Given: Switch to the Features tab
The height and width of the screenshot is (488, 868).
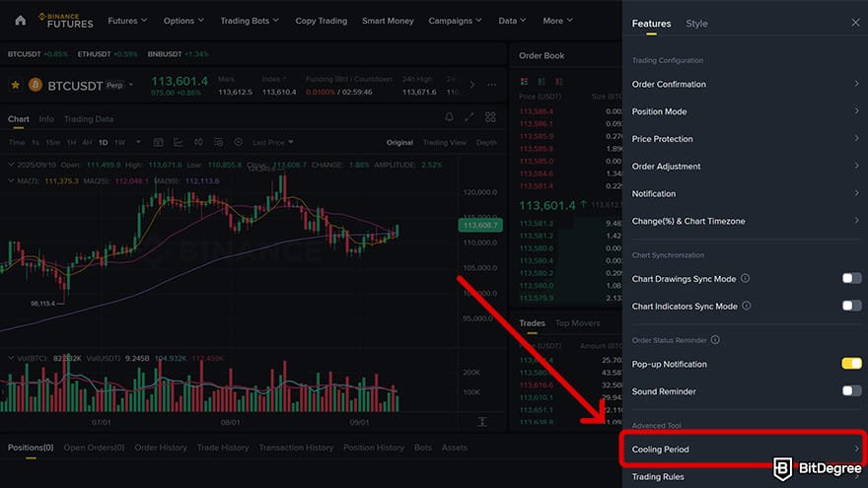Looking at the screenshot, I should click(x=652, y=24).
